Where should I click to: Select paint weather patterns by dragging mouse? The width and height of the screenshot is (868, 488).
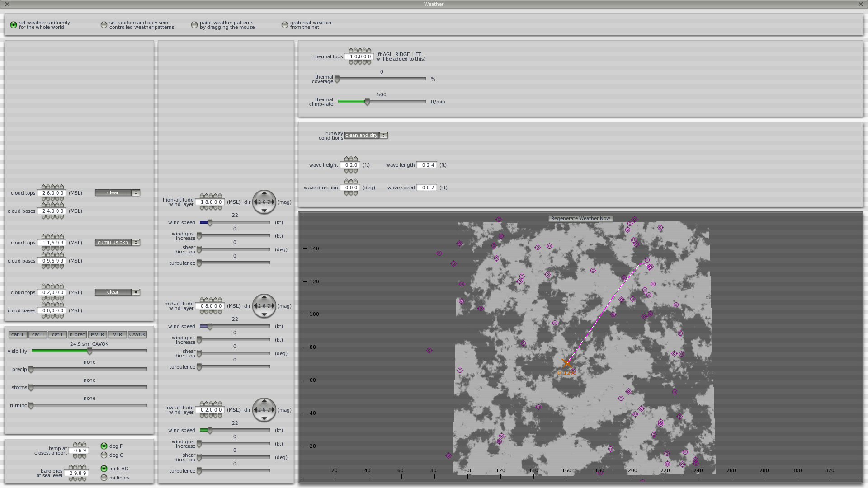coord(194,25)
